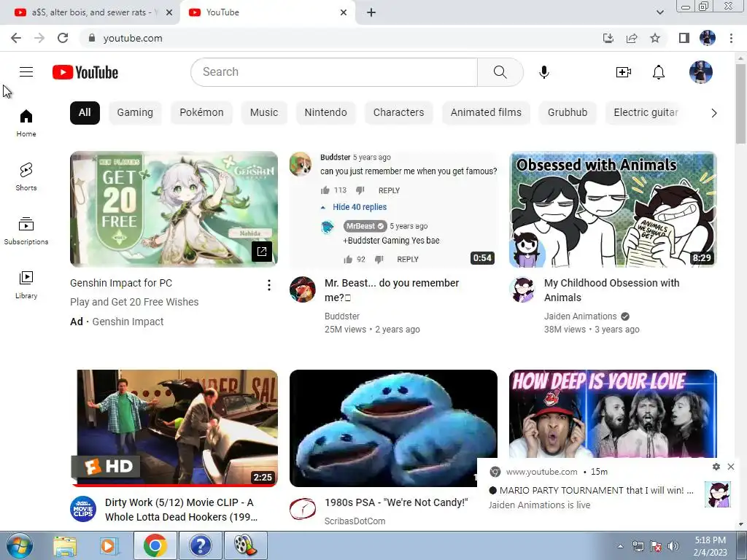
Task: Open Chrome three-dot menu
Action: (731, 38)
